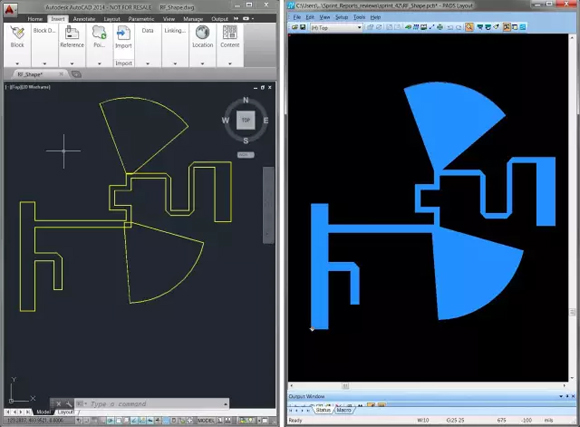The height and width of the screenshot is (427, 580).
Task: Click the save icon in PADS toolbar
Action: (303, 27)
